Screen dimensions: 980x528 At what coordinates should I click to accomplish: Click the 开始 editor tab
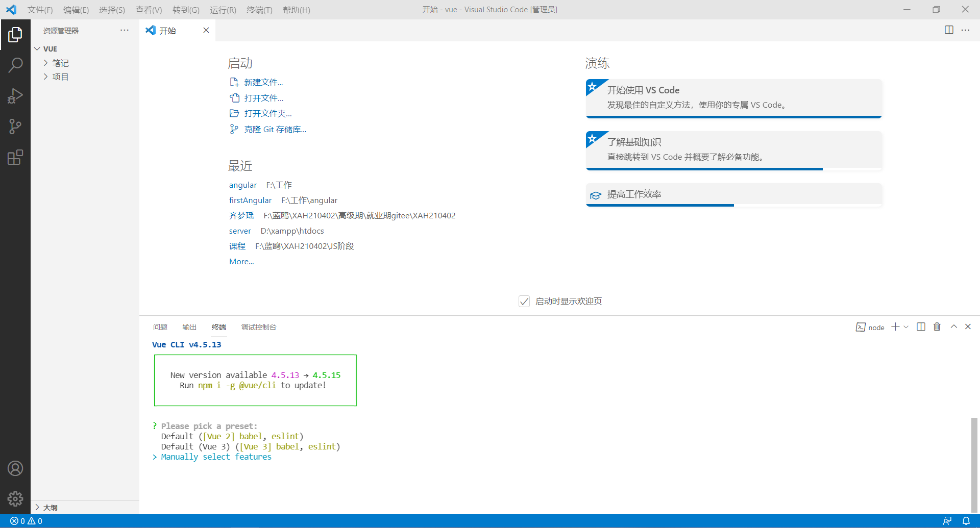[x=177, y=30]
